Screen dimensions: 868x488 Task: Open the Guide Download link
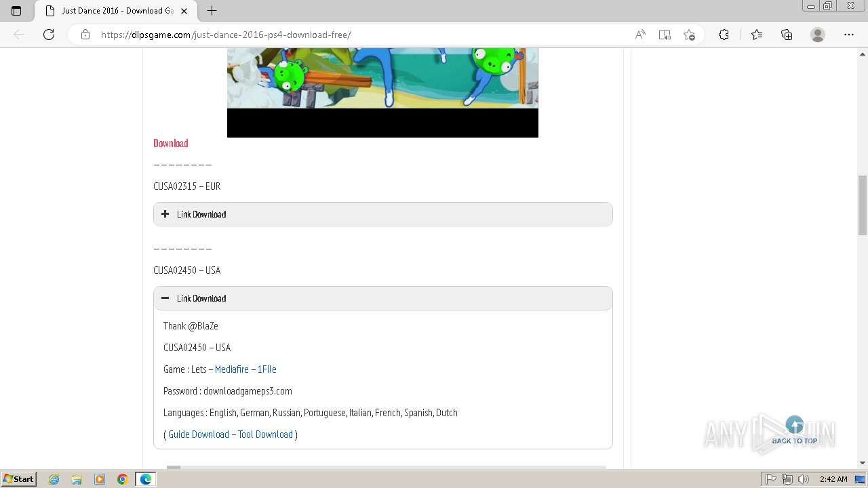pos(199,434)
